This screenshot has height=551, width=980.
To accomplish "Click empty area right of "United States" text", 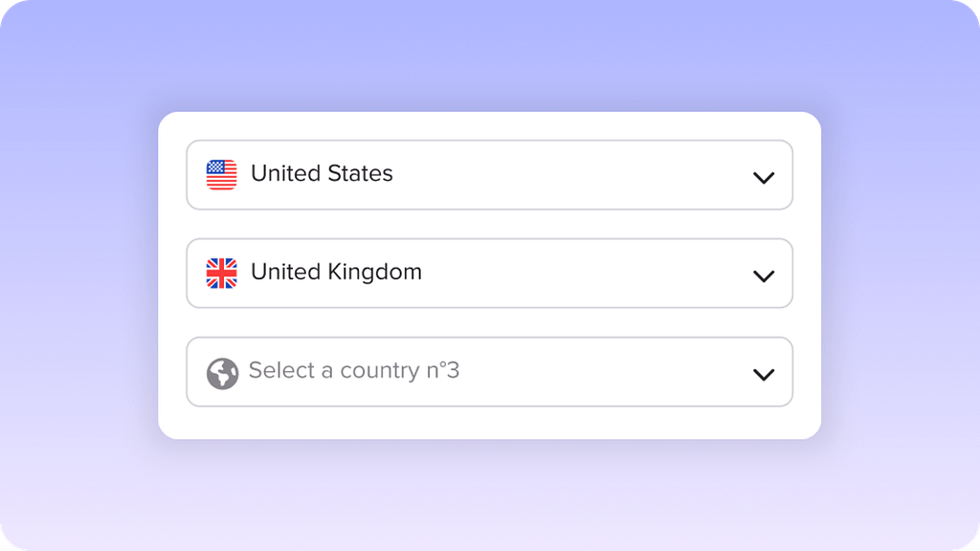I will pyautogui.click(x=574, y=175).
